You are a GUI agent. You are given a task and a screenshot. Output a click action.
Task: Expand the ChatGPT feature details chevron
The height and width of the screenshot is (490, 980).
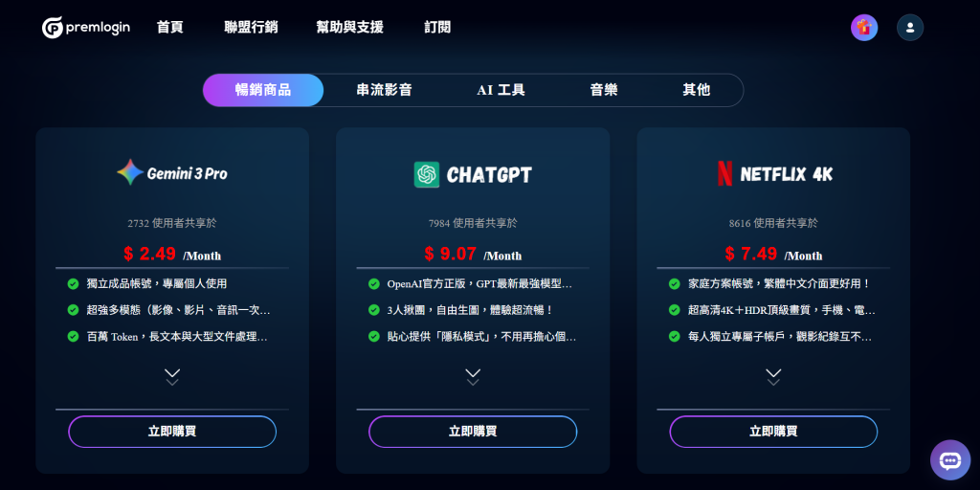pyautogui.click(x=473, y=375)
